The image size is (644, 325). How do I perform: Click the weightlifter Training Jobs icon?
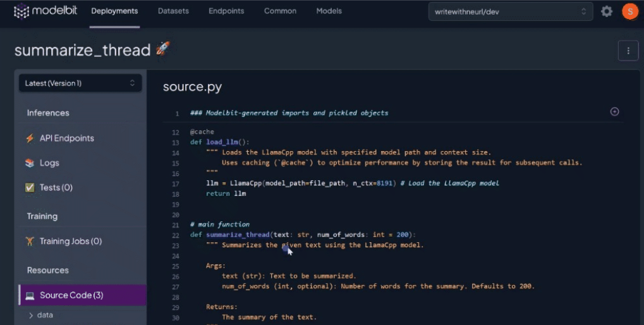30,241
